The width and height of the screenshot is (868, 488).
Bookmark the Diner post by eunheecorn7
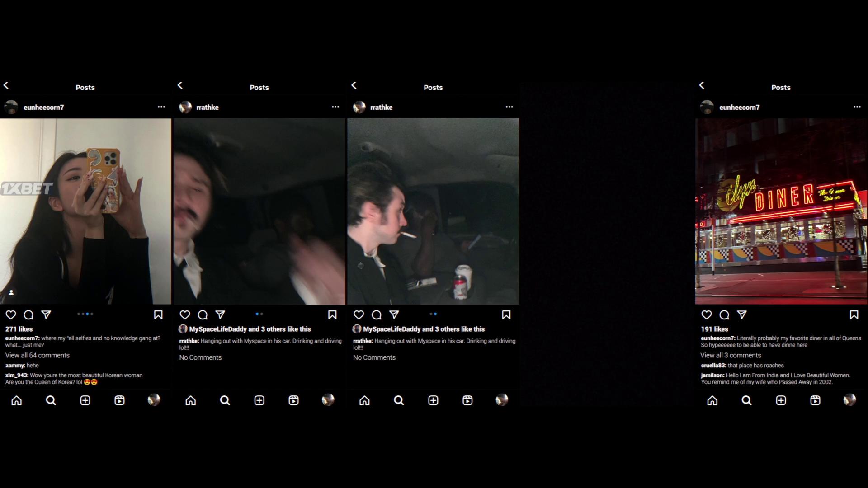click(x=854, y=315)
